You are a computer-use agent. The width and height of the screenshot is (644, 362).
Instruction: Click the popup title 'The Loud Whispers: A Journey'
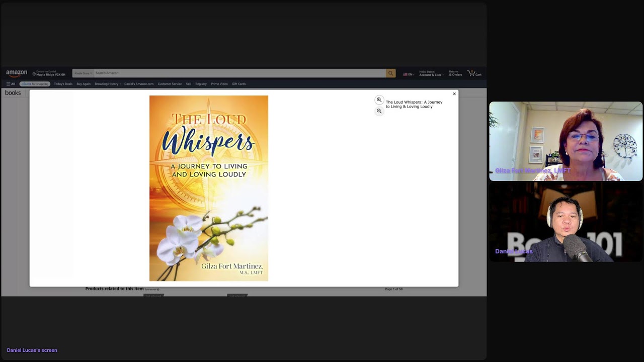414,104
